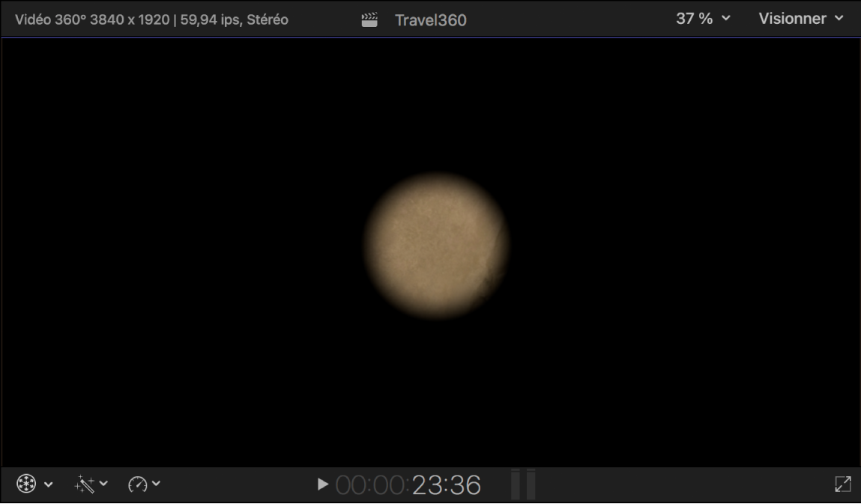861x504 pixels.
Task: Click the Vidéo 360° format label
Action: click(49, 19)
